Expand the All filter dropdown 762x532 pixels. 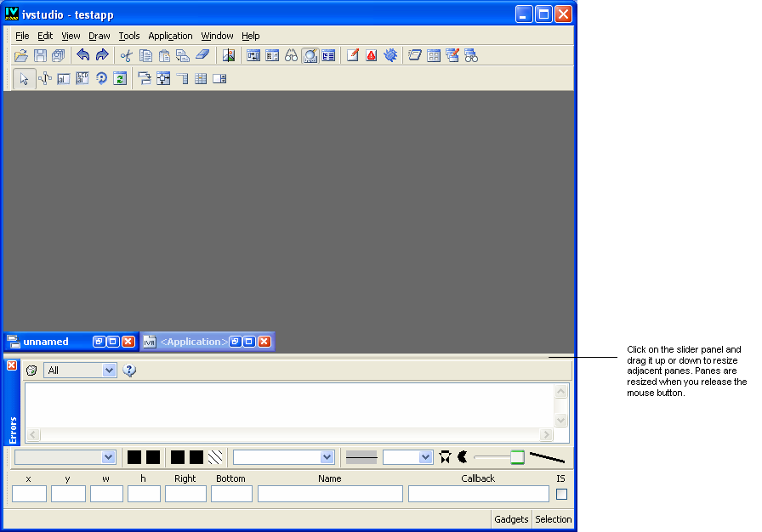tap(109, 371)
